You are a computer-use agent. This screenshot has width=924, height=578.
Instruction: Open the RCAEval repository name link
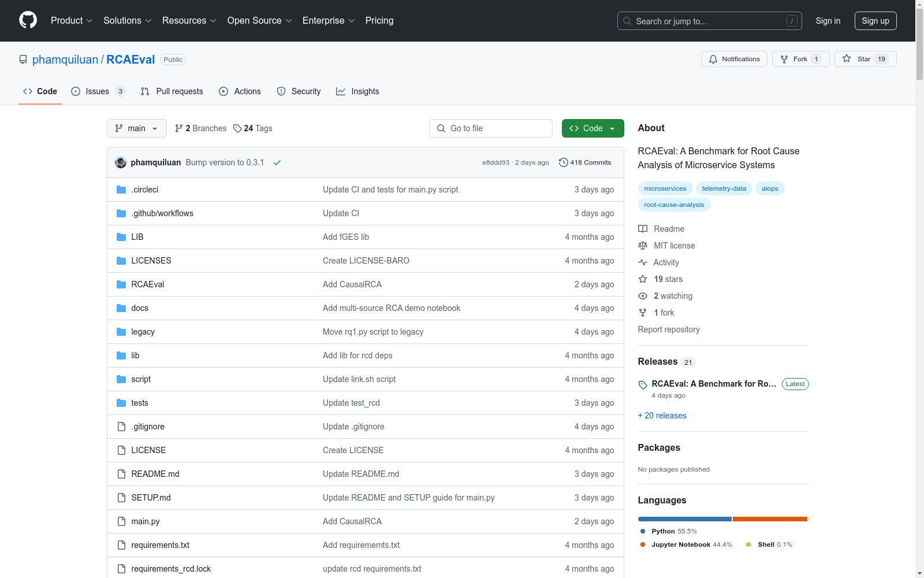pos(131,60)
